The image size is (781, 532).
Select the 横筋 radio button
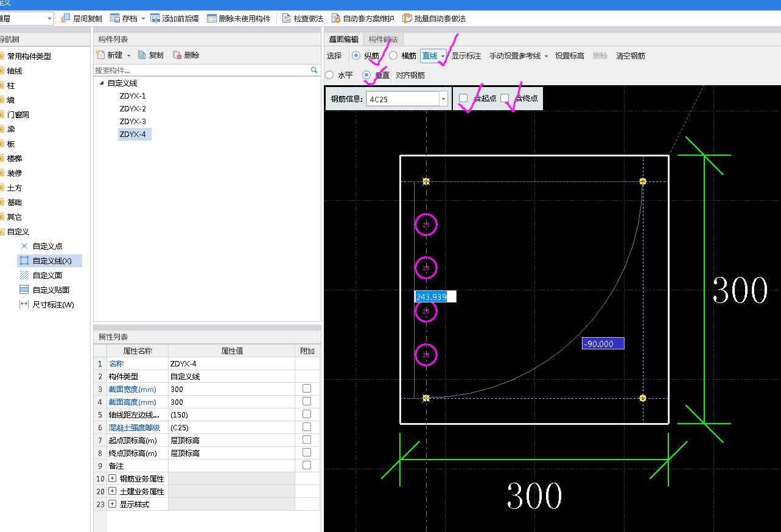(393, 55)
